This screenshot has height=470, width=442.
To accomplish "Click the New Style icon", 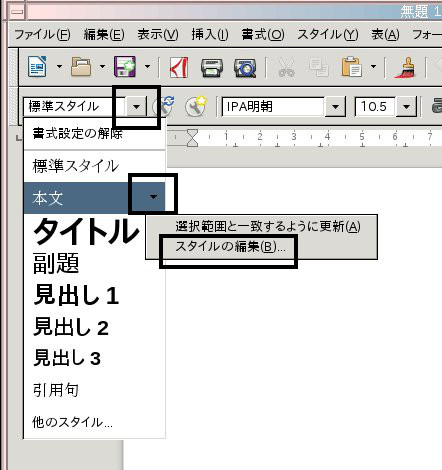I will (196, 106).
